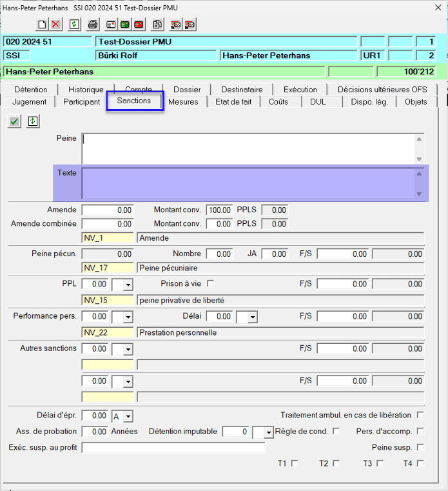Click the white card icon in toolbar
448x491 pixels.
tap(111, 25)
